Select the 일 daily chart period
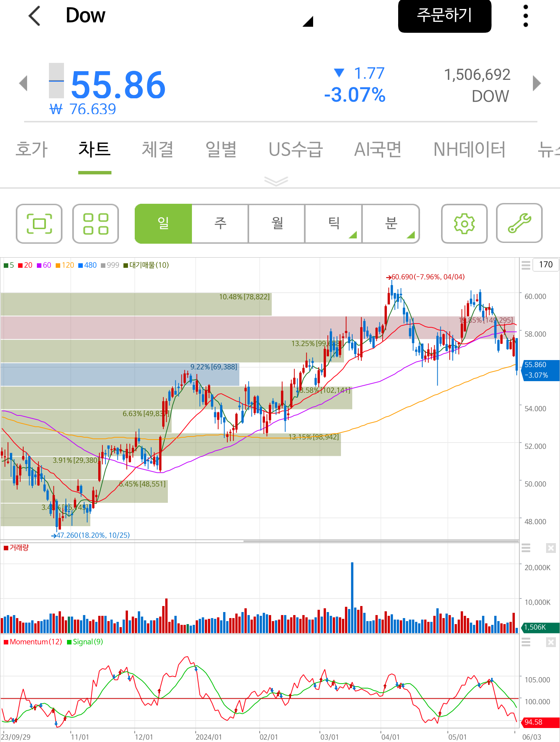 click(x=163, y=224)
